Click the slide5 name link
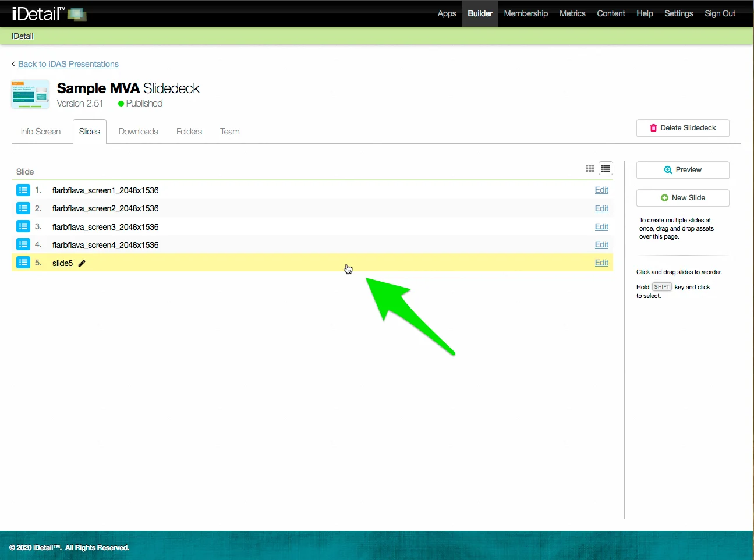 63,263
